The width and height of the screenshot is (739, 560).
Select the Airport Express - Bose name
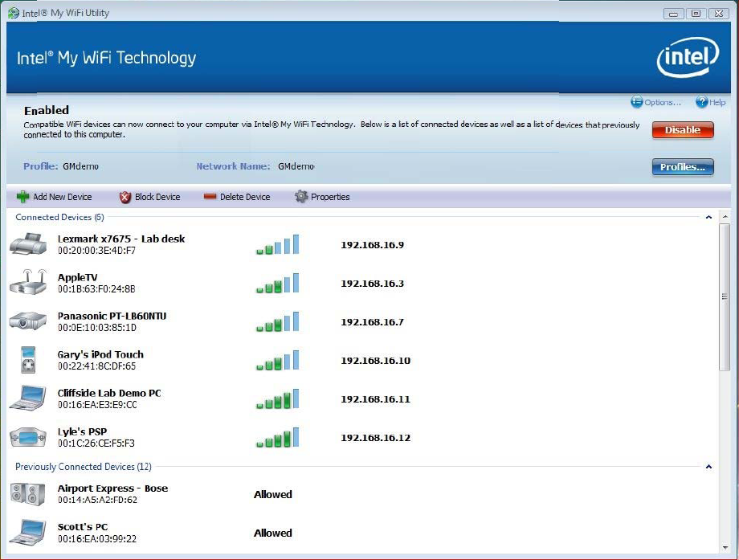point(112,488)
